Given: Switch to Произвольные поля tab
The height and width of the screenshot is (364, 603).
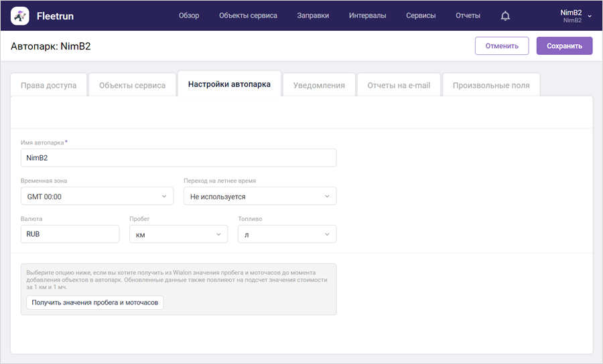Looking at the screenshot, I should pyautogui.click(x=491, y=86).
